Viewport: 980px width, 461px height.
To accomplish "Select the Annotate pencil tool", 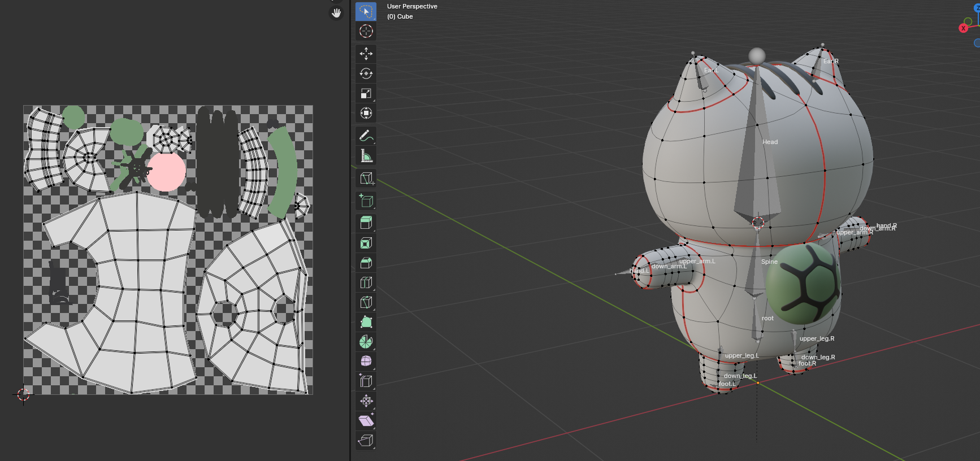I will point(366,136).
